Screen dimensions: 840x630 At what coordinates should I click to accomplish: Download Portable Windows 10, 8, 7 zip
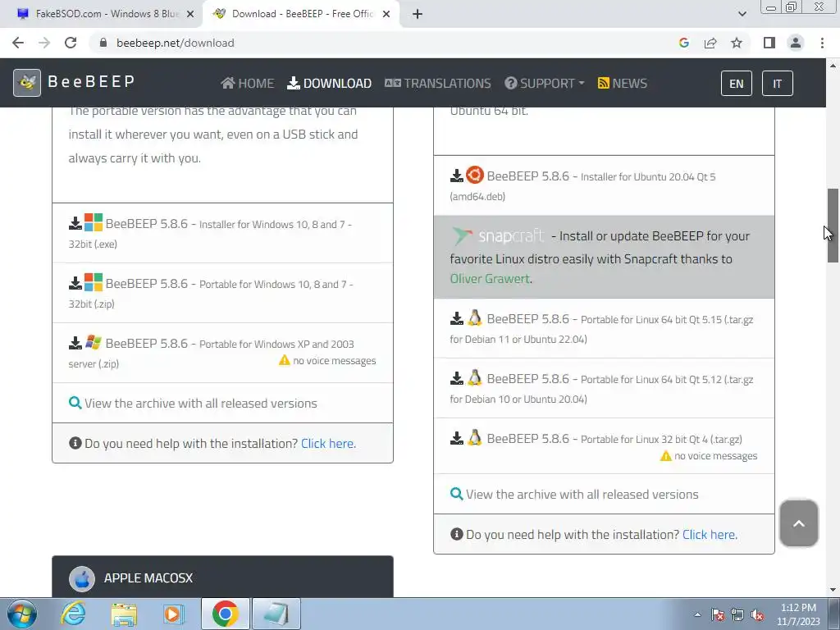[x=222, y=293]
